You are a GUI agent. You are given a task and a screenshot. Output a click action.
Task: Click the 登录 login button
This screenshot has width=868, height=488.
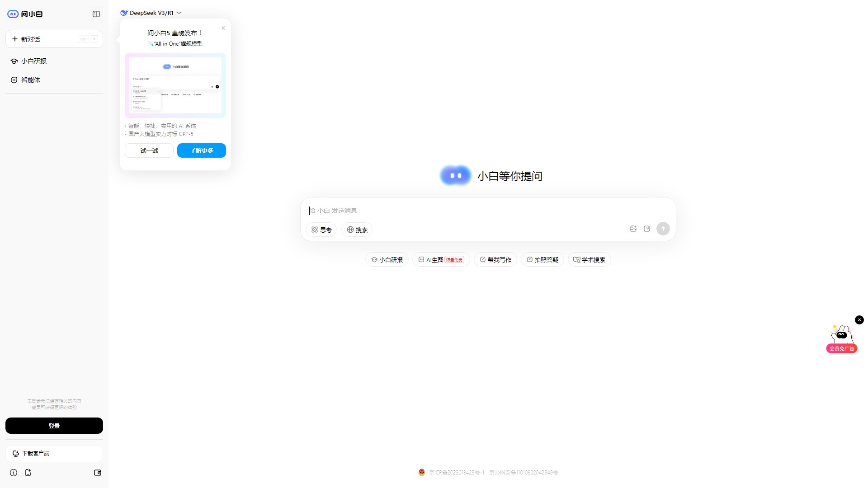coord(54,425)
